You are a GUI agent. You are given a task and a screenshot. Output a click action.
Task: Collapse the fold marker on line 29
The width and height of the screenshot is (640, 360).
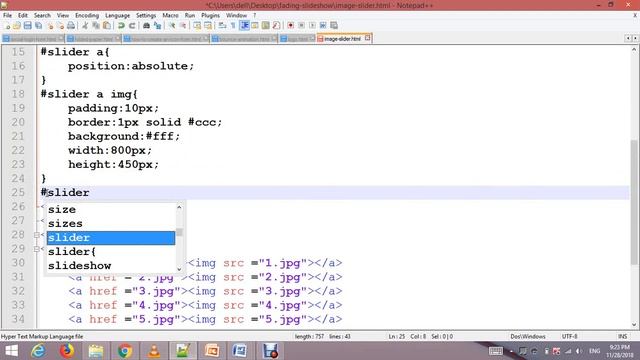[37, 249]
